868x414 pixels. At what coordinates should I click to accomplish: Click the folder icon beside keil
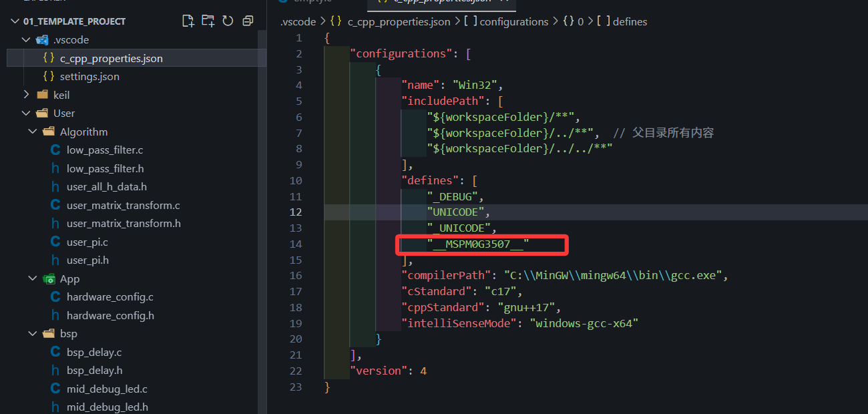[41, 94]
